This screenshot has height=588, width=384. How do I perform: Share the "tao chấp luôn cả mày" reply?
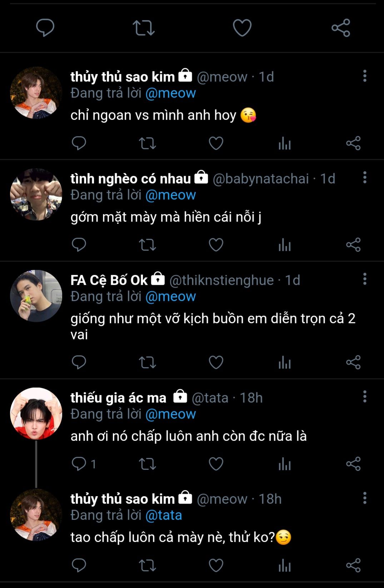pyautogui.click(x=353, y=565)
